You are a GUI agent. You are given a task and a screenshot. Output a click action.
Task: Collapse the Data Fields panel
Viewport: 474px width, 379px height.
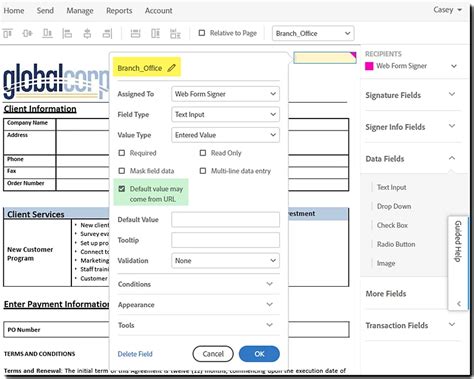[412, 159]
